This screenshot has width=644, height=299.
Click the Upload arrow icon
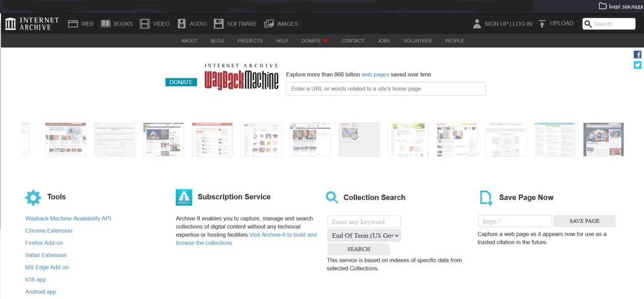pos(542,23)
